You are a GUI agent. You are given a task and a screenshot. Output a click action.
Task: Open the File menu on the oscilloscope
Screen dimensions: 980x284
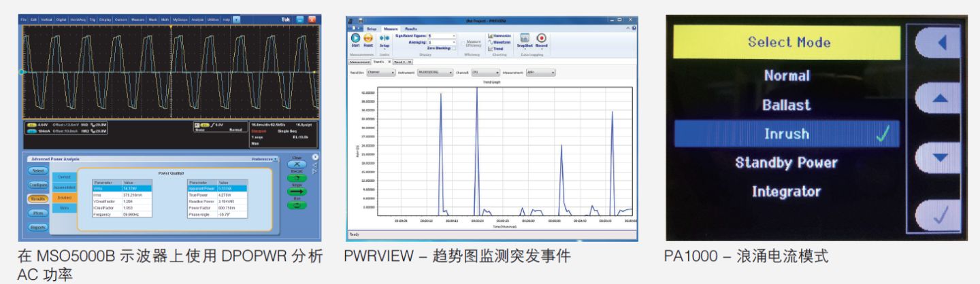pyautogui.click(x=23, y=20)
